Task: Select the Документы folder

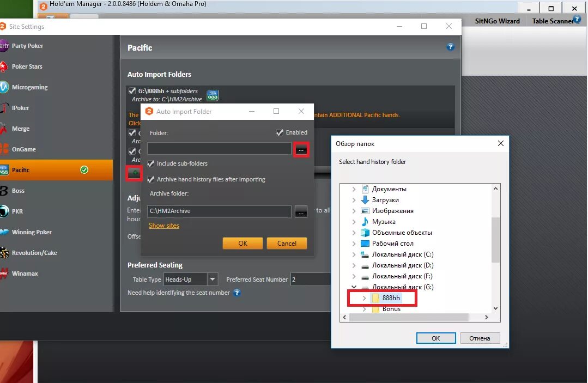Action: [389, 189]
